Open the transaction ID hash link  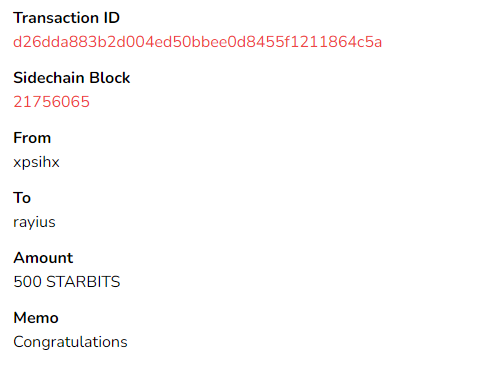(197, 42)
